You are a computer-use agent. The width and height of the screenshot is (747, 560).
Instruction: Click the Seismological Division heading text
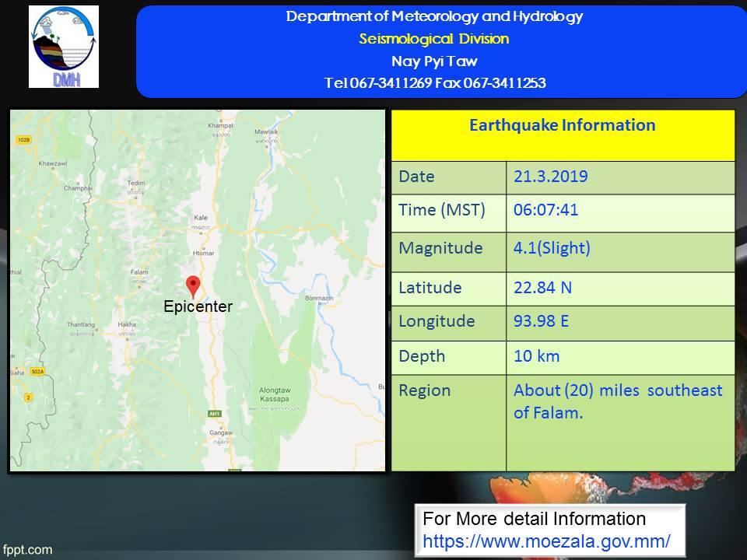tap(434, 39)
